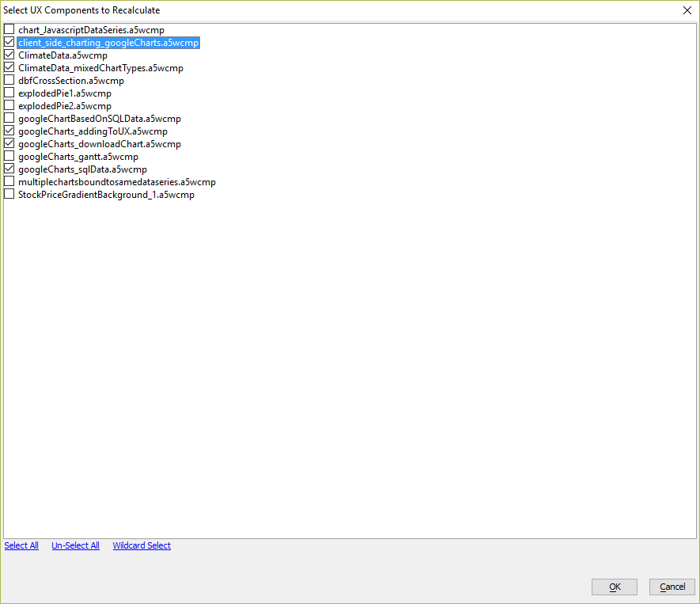Click the Un-Select All link
The width and height of the screenshot is (700, 604).
[75, 545]
